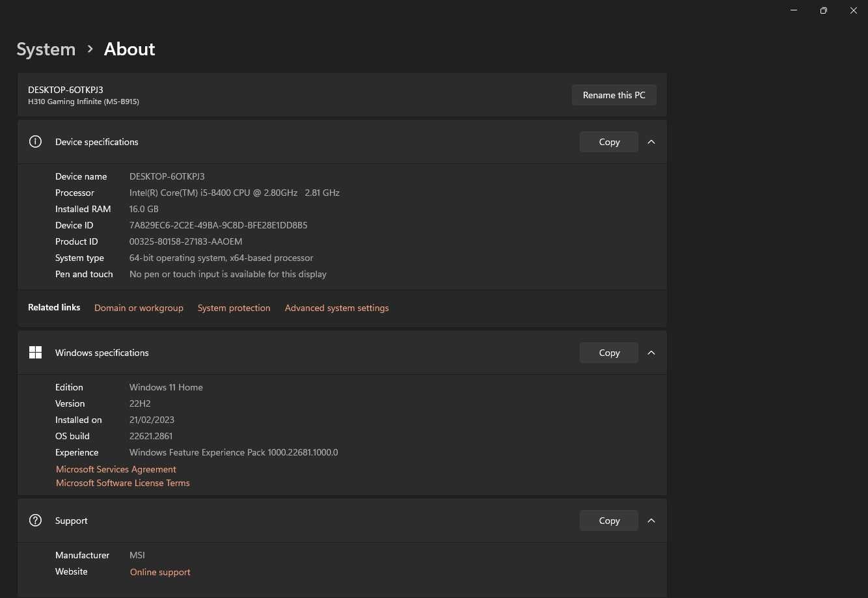Click the Windows Feature Experience Pack value

click(234, 452)
